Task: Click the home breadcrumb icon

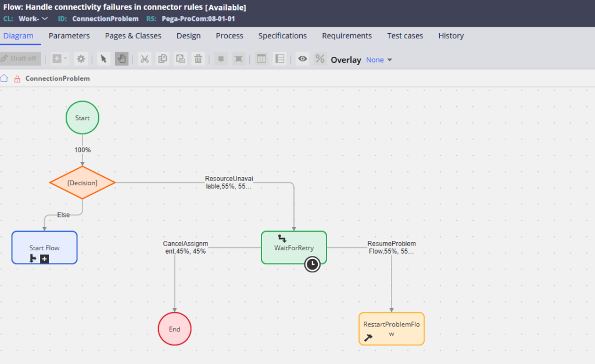Action: 4,78
